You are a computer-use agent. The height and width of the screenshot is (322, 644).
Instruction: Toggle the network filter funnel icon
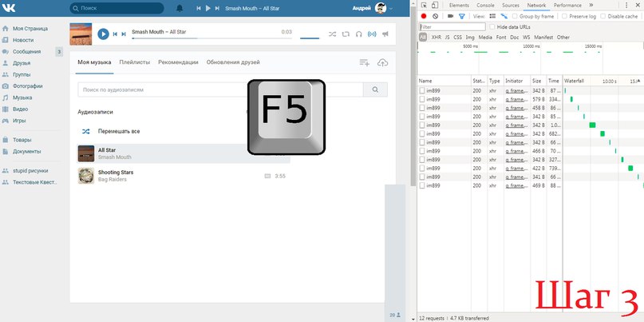pos(461,16)
